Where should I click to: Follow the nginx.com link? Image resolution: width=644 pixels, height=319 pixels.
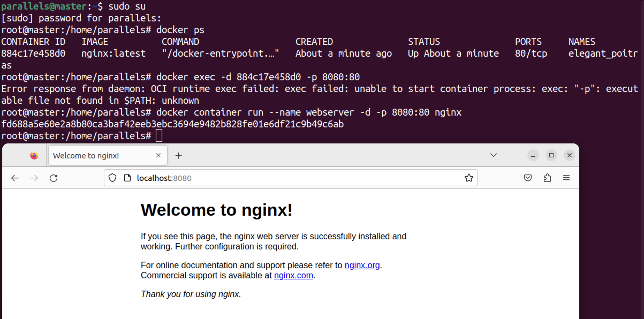pyautogui.click(x=293, y=275)
